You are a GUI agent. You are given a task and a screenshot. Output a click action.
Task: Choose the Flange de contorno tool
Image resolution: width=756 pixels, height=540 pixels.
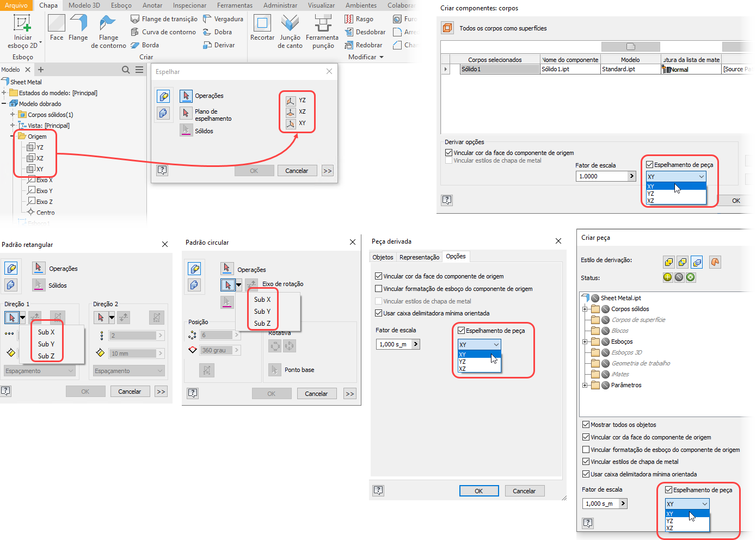(x=108, y=32)
